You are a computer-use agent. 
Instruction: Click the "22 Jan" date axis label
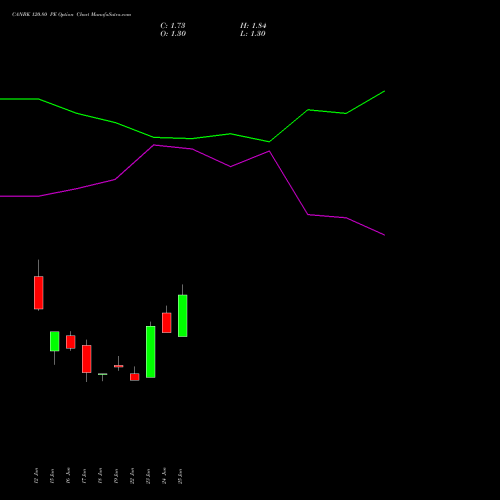click(132, 476)
